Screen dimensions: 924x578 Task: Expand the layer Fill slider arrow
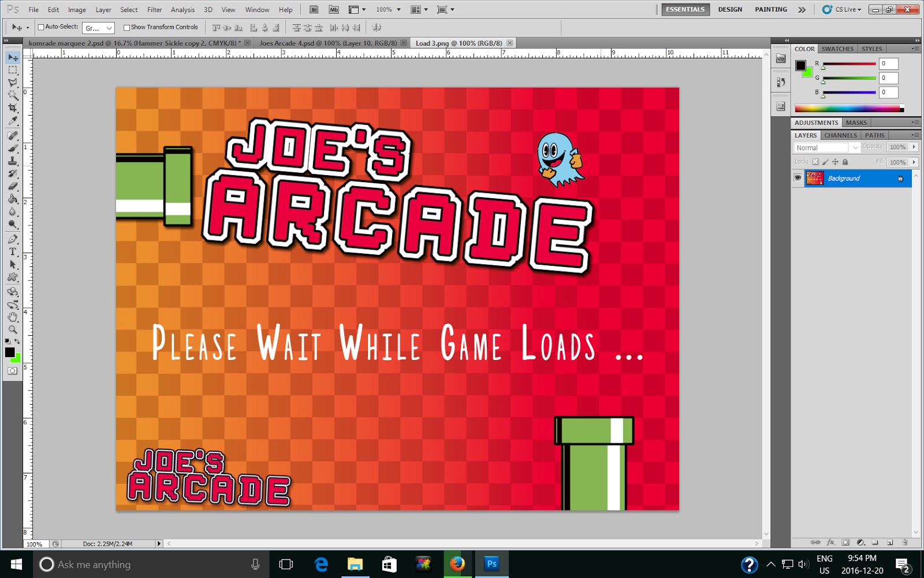coord(914,162)
